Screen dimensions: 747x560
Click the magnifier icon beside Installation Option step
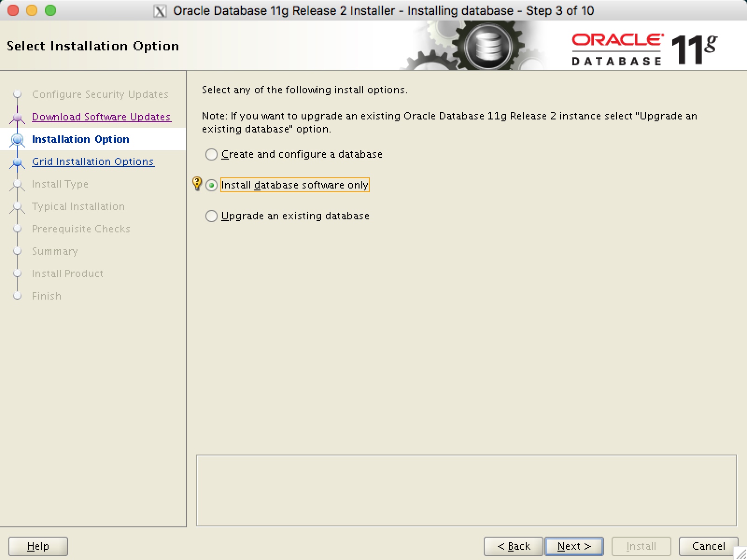[x=17, y=139]
